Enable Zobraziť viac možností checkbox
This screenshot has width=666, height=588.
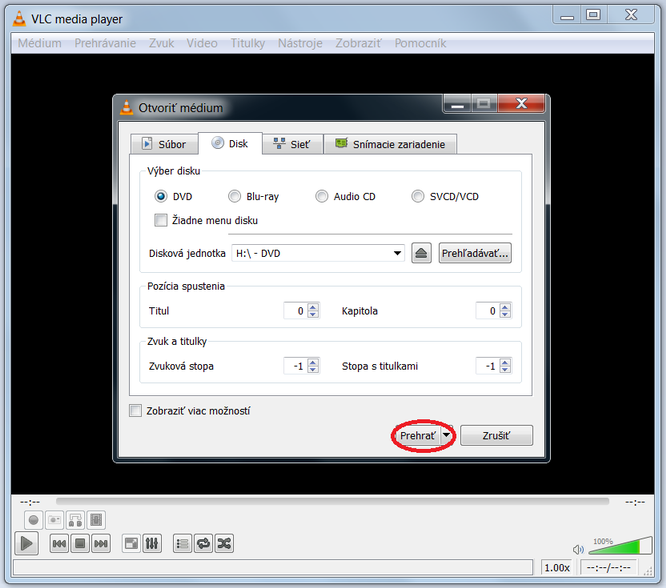tap(135, 411)
